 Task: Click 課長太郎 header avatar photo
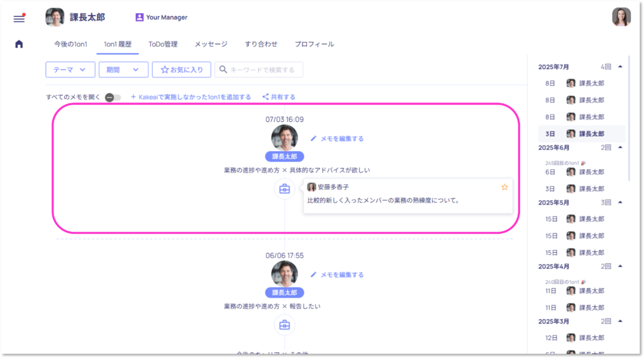click(x=55, y=17)
